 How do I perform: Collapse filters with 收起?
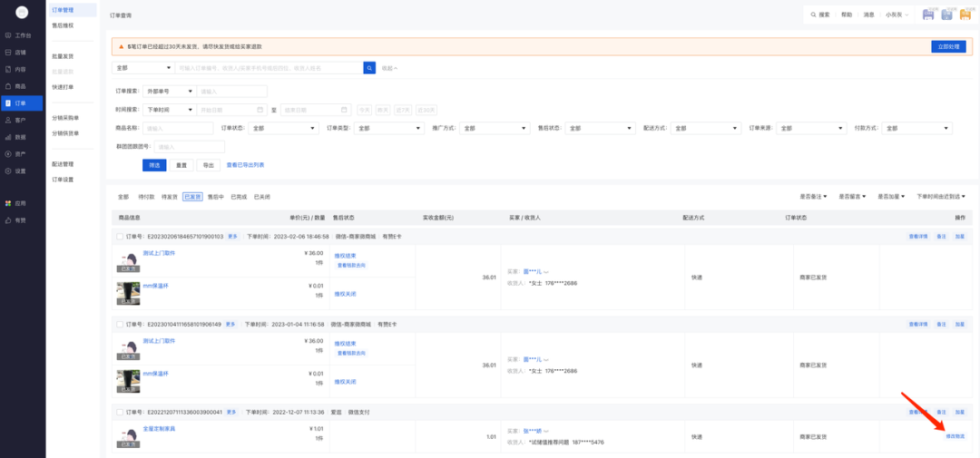coord(389,68)
